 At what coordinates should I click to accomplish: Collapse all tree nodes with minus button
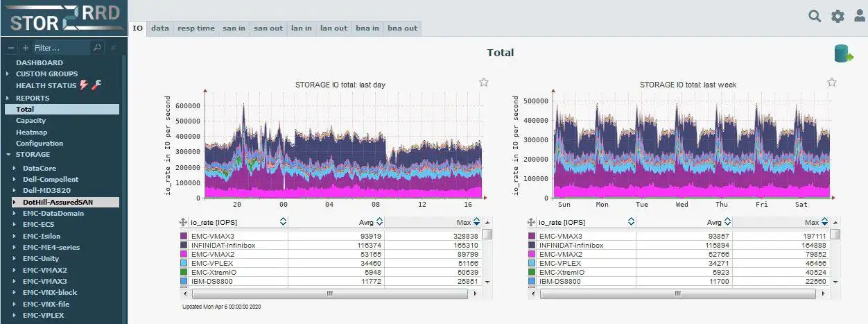12,48
